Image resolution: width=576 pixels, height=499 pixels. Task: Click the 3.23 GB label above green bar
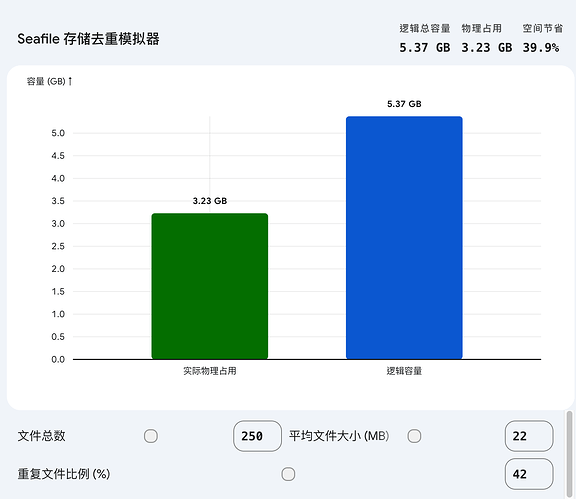point(210,201)
